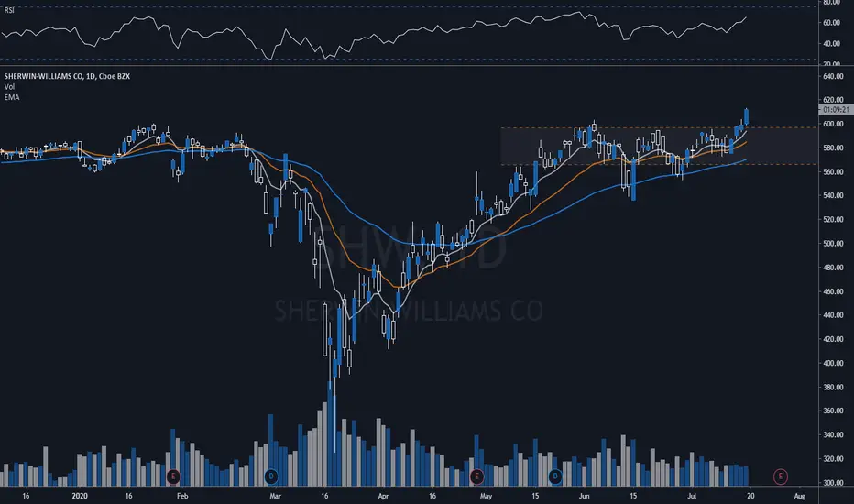Click the 620.00 price axis label
This screenshot has width=854, height=504.
[x=833, y=100]
